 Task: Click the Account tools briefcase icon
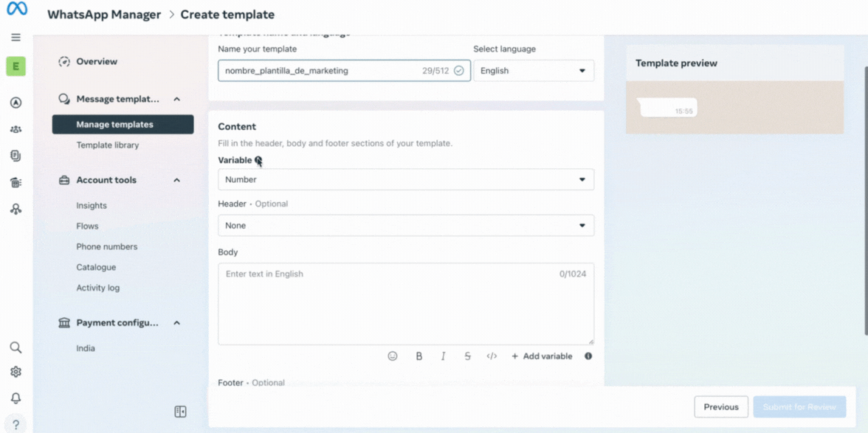[65, 180]
